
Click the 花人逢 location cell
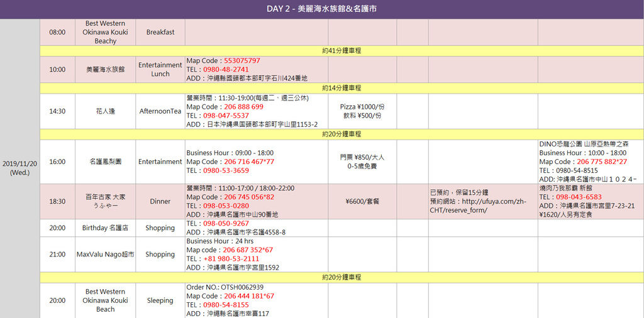click(105, 111)
